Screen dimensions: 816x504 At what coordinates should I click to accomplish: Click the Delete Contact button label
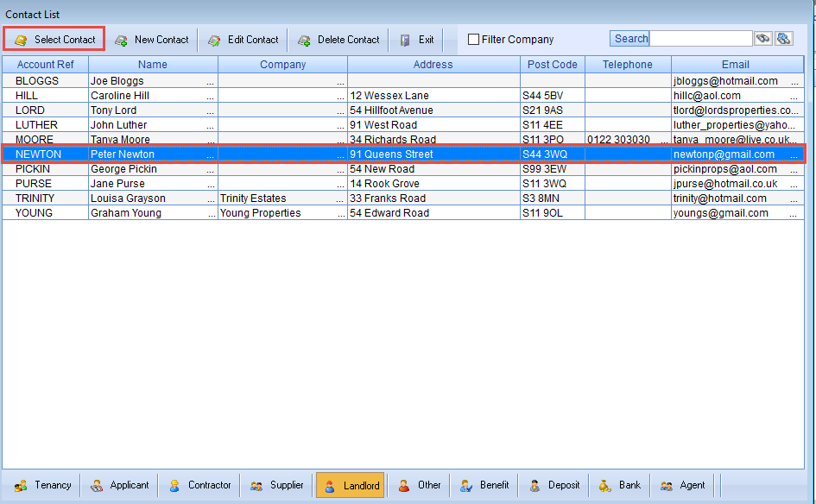pyautogui.click(x=349, y=40)
